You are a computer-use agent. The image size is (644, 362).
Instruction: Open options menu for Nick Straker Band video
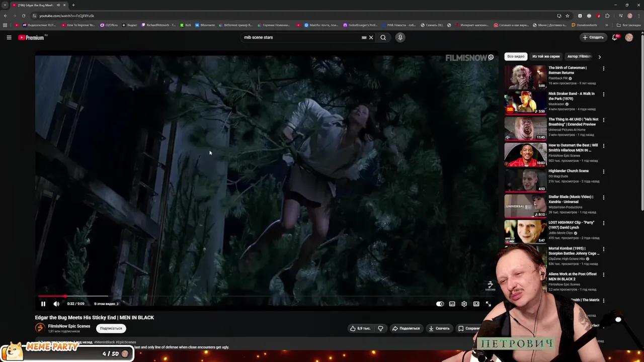pos(604,94)
